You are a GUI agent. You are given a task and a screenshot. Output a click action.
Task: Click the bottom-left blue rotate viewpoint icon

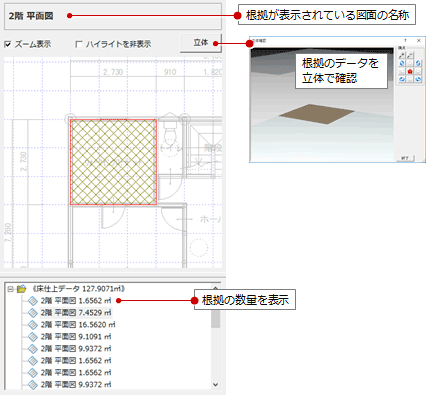(402, 79)
